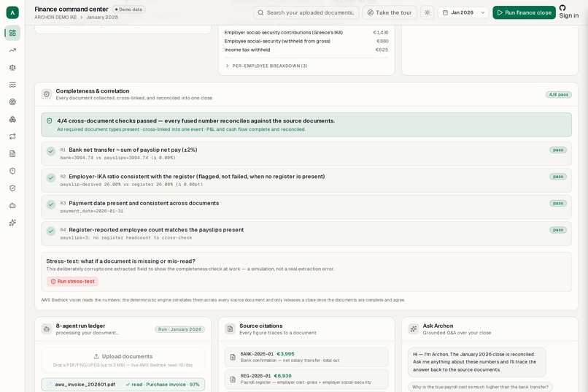The height and width of the screenshot is (392, 588).
Task: Click the Run stress-test button
Action: click(x=72, y=281)
